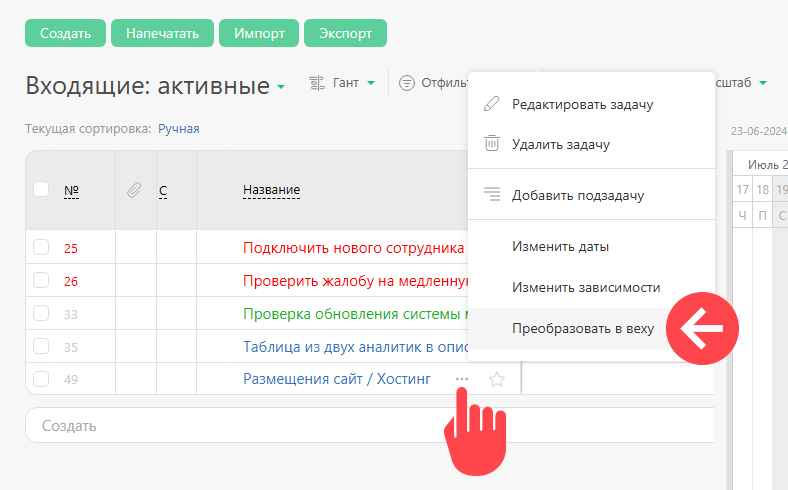Check the box for task 35
Image resolution: width=788 pixels, height=490 pixels.
(41, 346)
